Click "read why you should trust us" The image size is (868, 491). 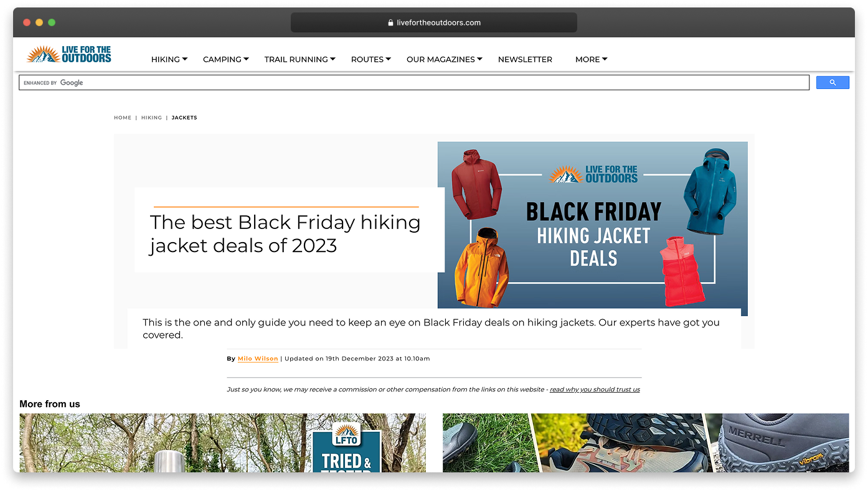point(595,390)
